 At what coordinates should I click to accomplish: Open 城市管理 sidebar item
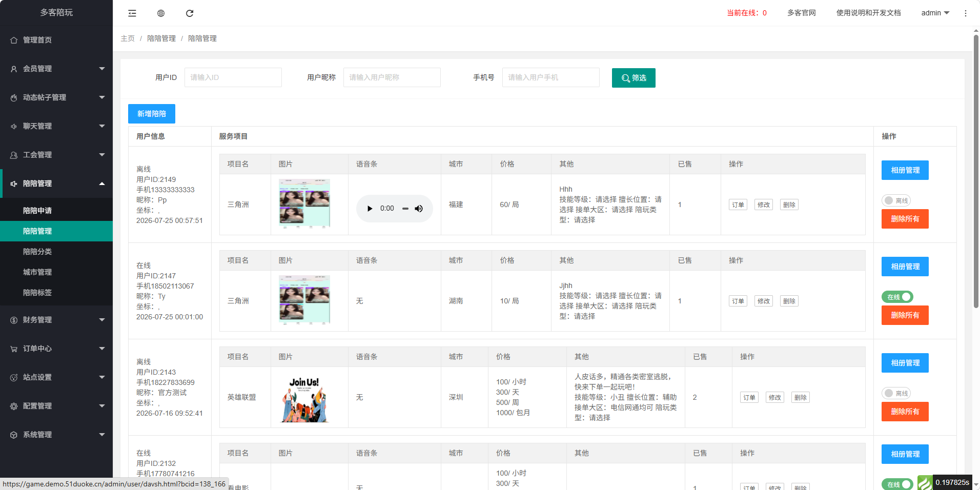(56, 272)
